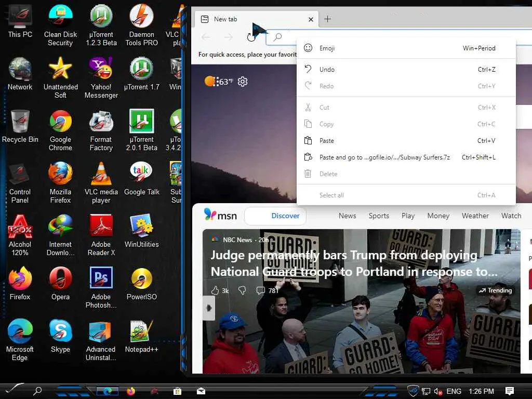Open Recycle Bin icon

tap(20, 126)
